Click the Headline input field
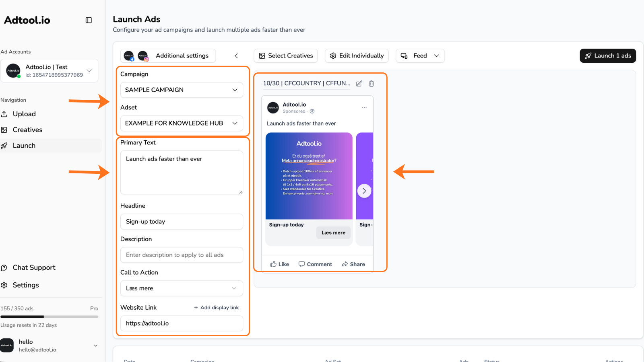Viewport: 644px width, 362px height. tap(182, 222)
